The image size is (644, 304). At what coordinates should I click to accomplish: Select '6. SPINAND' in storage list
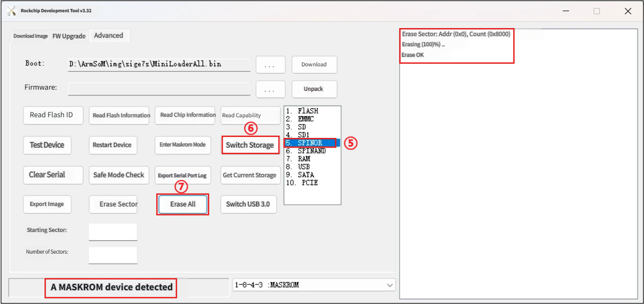click(312, 151)
